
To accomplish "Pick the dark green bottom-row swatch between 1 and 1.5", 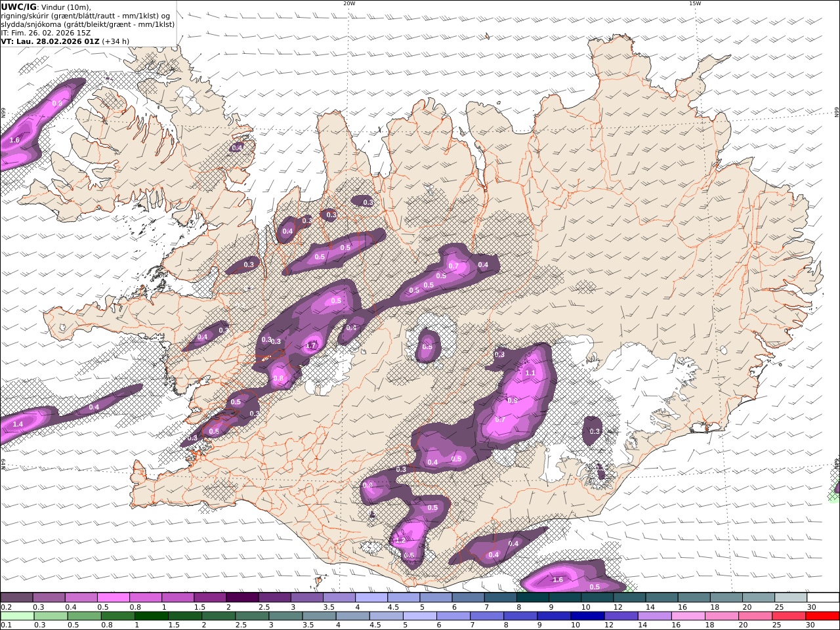I will (151, 616).
